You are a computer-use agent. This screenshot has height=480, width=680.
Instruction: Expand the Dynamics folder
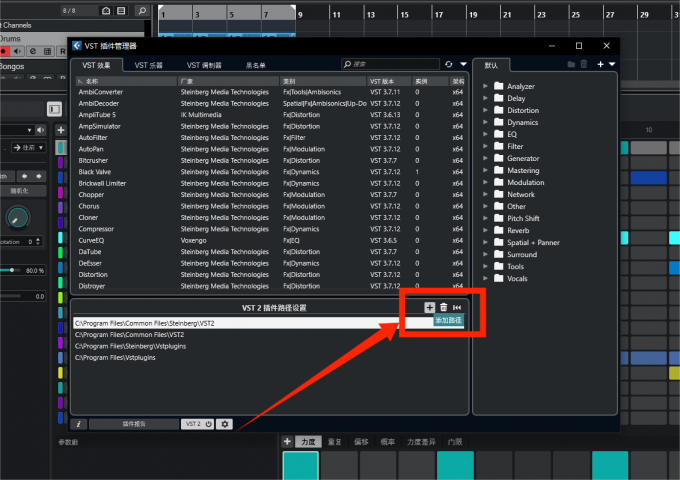[x=485, y=122]
